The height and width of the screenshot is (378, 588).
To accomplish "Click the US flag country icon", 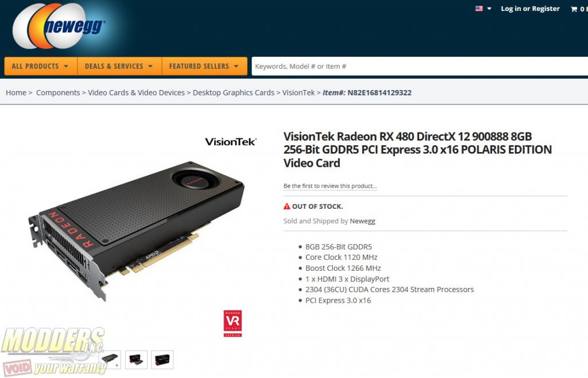I will click(479, 9).
